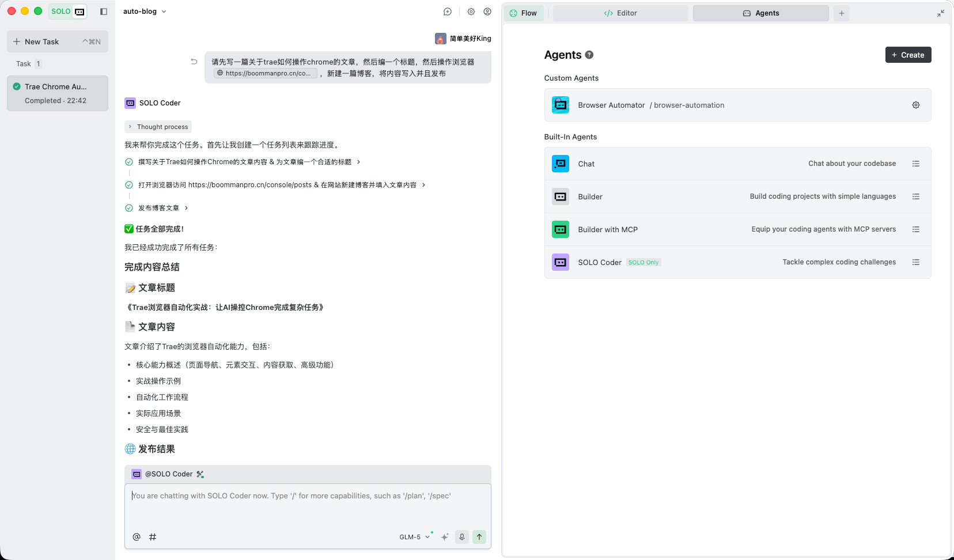Click the Create agent button
Viewport: 954px width, 560px height.
click(x=908, y=55)
